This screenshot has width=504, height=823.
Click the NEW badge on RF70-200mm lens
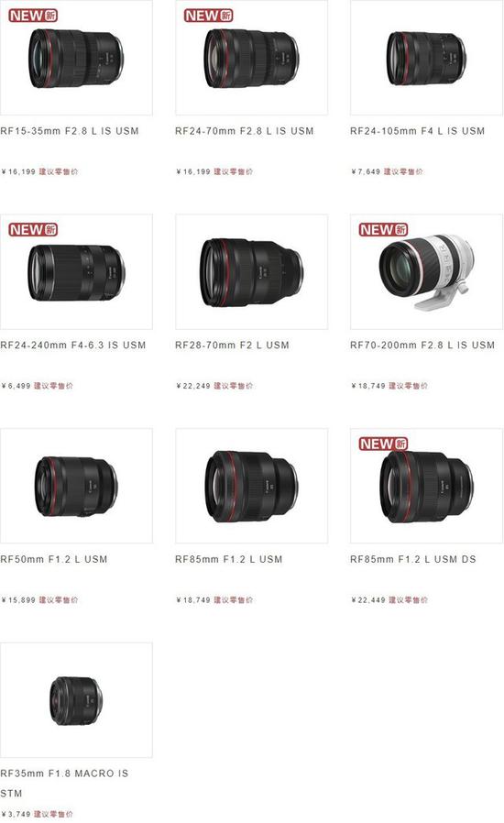(x=383, y=229)
